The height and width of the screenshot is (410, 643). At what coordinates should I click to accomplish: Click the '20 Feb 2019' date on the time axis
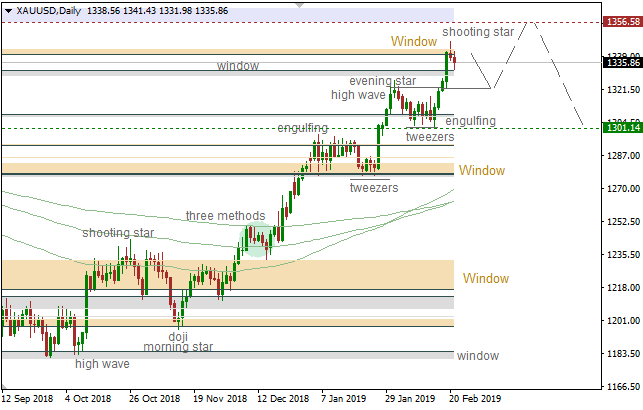pos(475,397)
